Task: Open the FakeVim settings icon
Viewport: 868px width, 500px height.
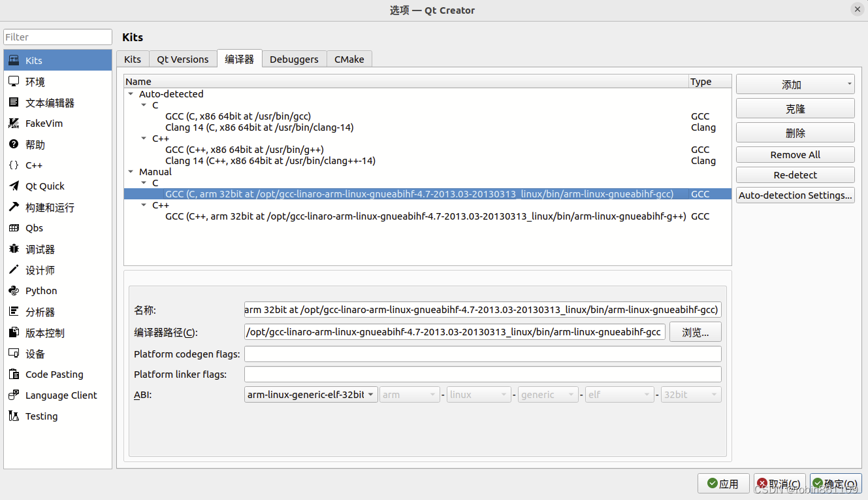Action: click(14, 123)
